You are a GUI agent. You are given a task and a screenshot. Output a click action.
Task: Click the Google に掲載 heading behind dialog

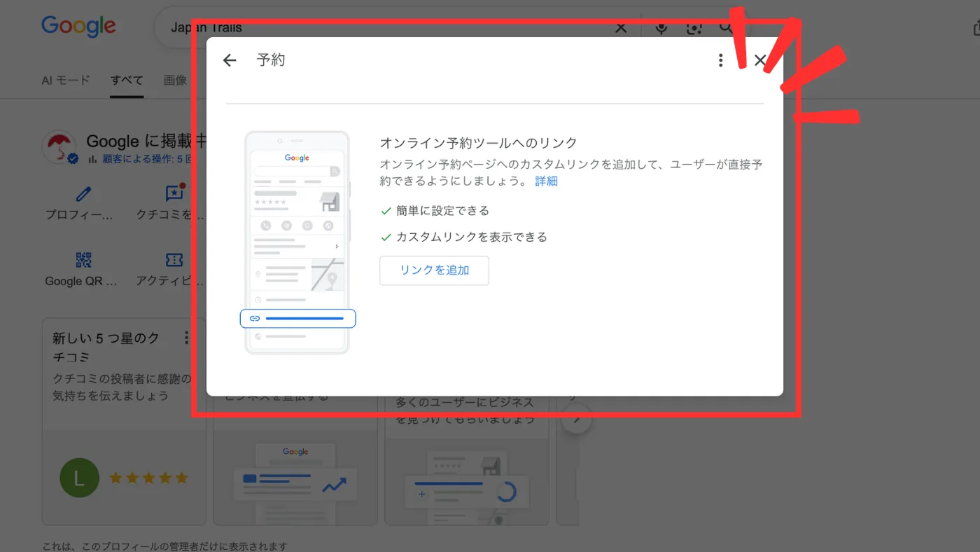point(146,141)
